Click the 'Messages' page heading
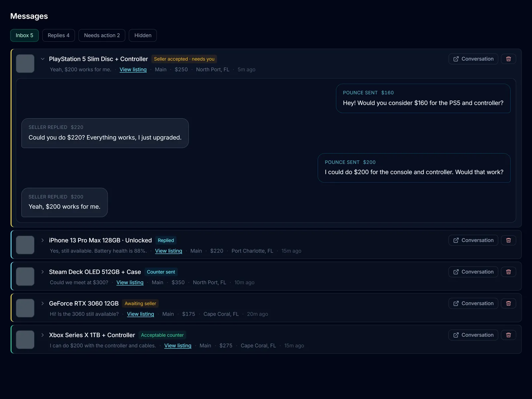Viewport: 532px width, 399px height. point(29,16)
